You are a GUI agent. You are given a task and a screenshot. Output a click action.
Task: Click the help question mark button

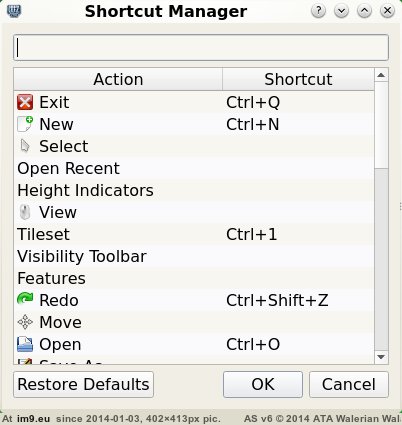[x=318, y=11]
